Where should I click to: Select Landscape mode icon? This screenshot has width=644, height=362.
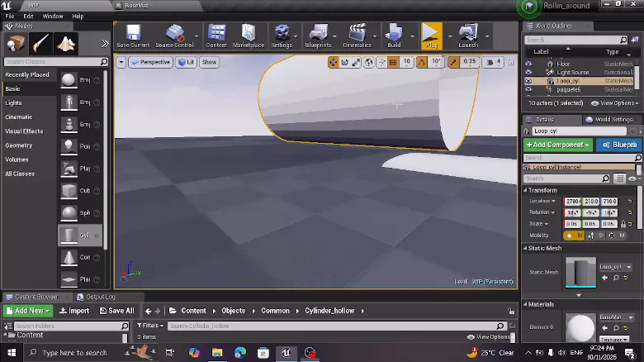[66, 44]
